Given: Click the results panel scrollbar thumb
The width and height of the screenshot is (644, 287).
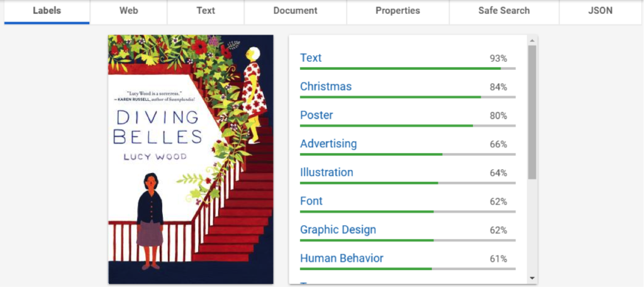Looking at the screenshot, I should 532,111.
